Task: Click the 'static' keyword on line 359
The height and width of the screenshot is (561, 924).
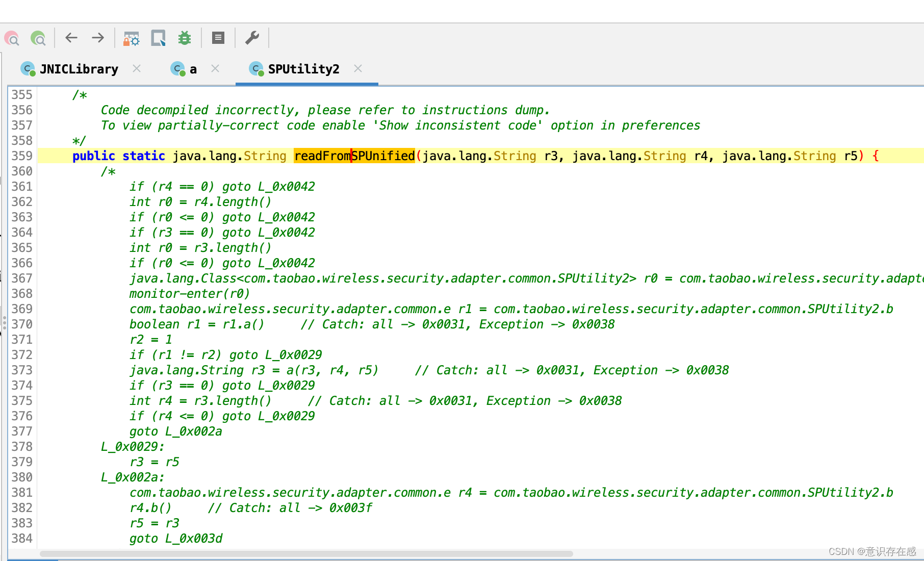Action: [144, 156]
